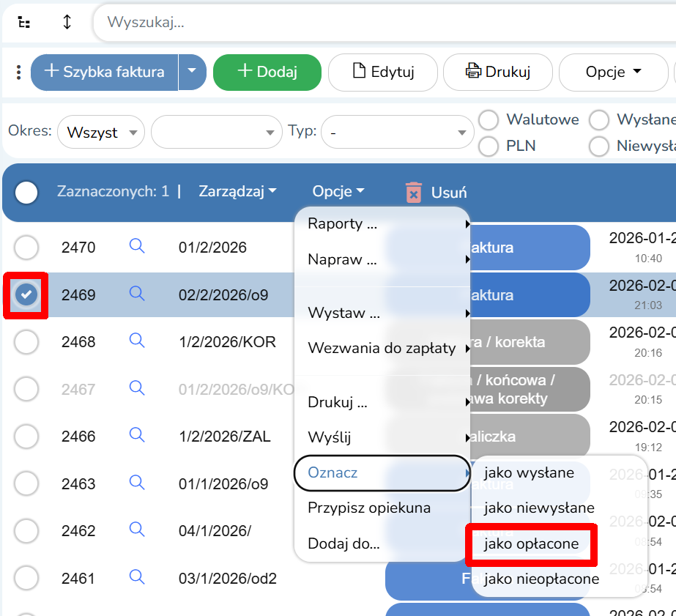Screen dimensions: 676x616
Task: Click the vertical sort arrows icon
Action: point(67,22)
